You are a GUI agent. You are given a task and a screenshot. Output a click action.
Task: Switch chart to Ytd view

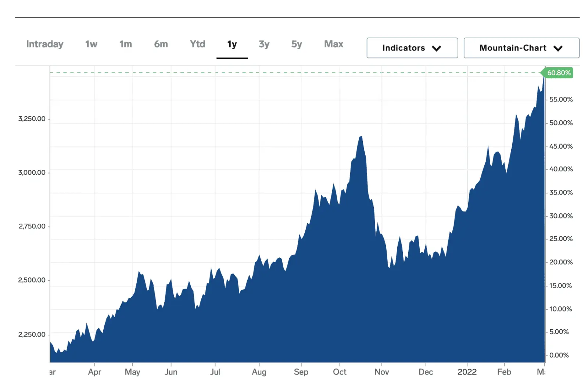(x=197, y=44)
